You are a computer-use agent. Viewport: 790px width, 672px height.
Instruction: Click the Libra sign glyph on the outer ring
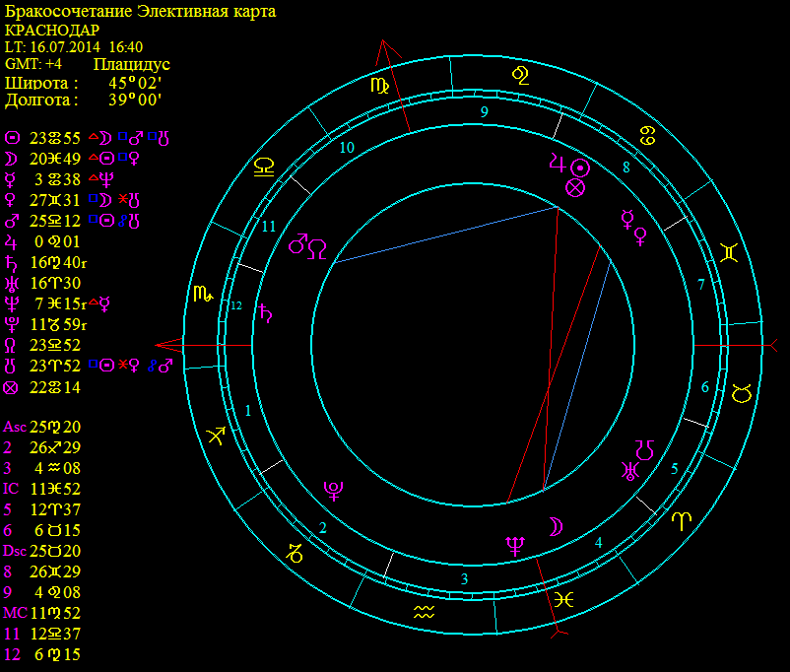(x=264, y=167)
